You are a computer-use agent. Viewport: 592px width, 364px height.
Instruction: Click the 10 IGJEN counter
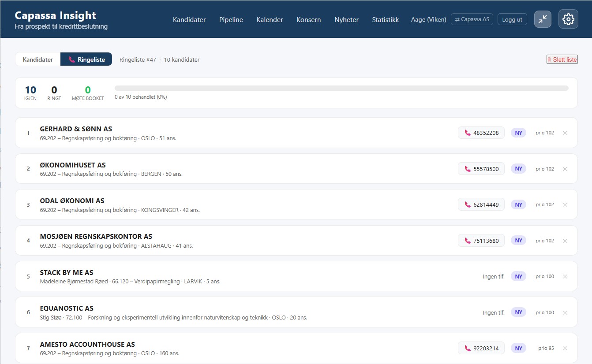click(x=30, y=93)
